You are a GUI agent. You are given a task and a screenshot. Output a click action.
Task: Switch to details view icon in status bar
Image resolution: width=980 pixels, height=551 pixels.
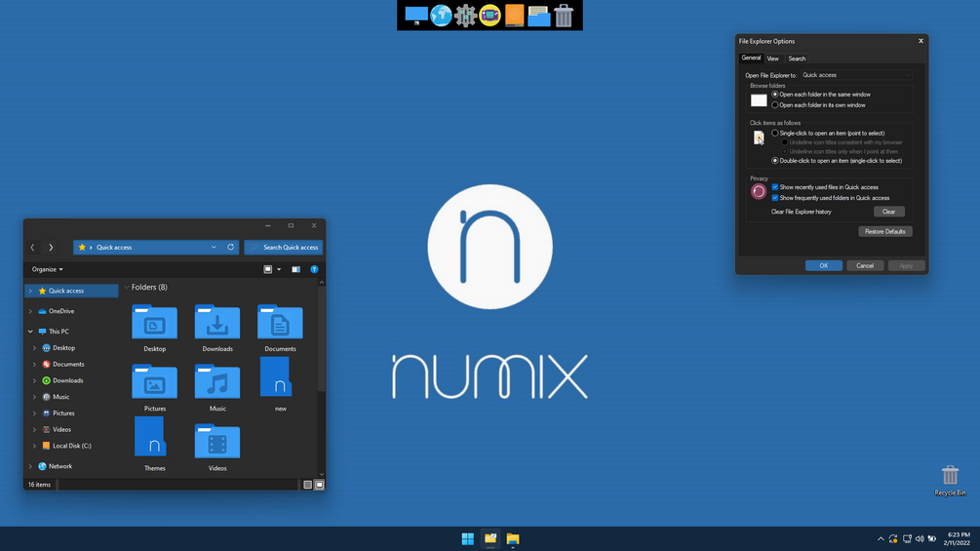click(x=307, y=485)
